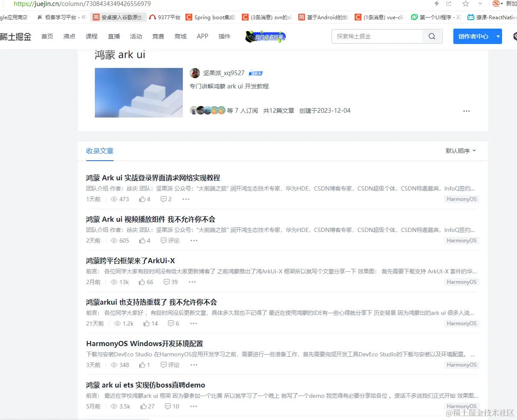Open the column more options ellipsis
This screenshot has width=517, height=420.
(x=467, y=111)
